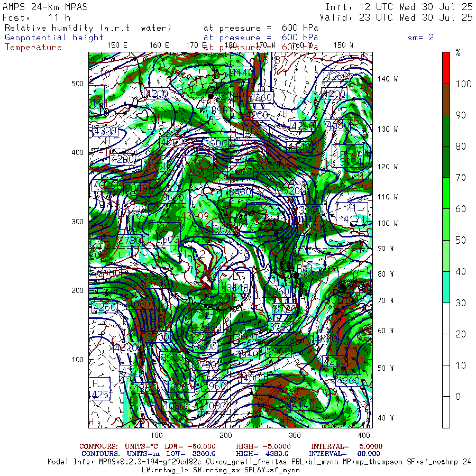The image size is (476, 476).
Task: Click the 'H 4171' high-pressure label box
Action: pos(352,214)
